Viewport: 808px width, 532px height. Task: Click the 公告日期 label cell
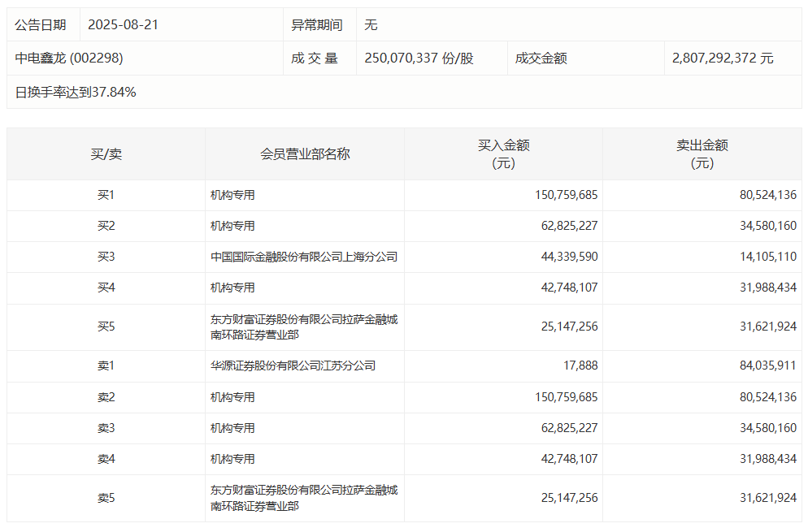tap(41, 24)
